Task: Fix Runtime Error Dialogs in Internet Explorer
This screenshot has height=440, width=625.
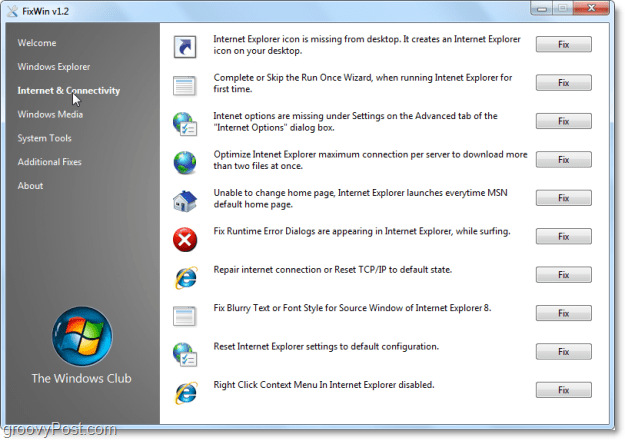Action: (564, 236)
